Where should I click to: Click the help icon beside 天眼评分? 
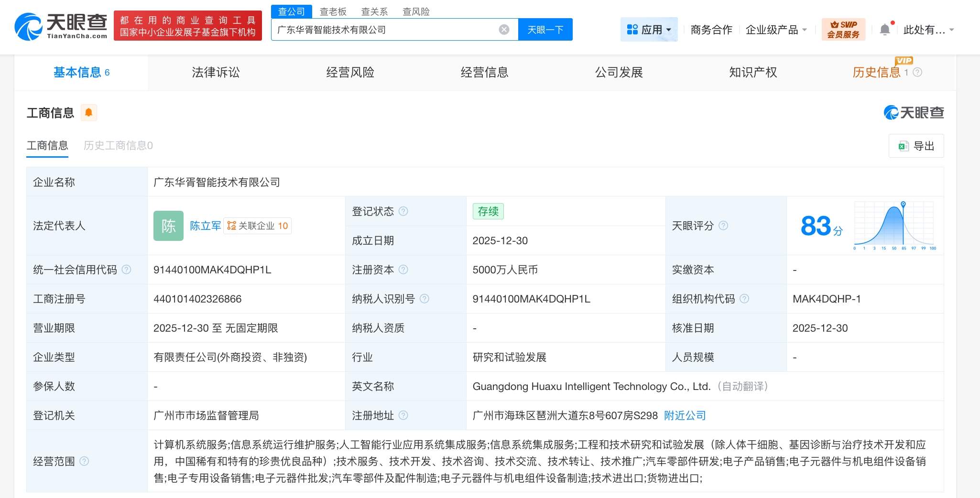coord(723,226)
